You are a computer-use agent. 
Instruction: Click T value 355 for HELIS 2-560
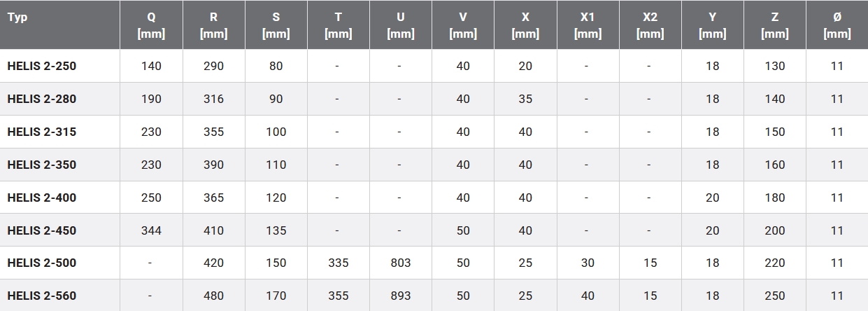[x=338, y=296]
